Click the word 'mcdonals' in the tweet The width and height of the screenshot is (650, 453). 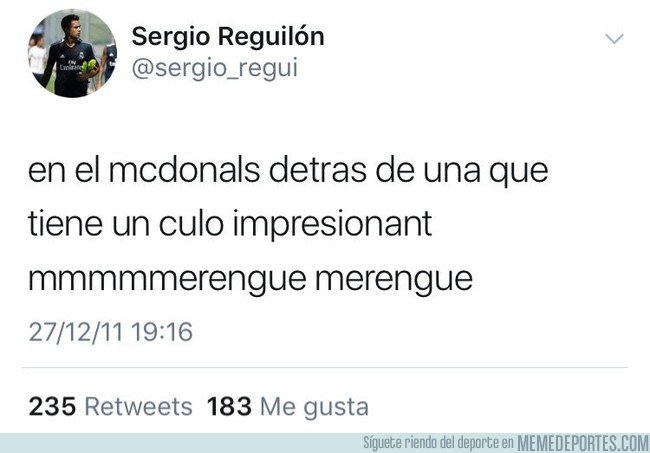pos(184,170)
